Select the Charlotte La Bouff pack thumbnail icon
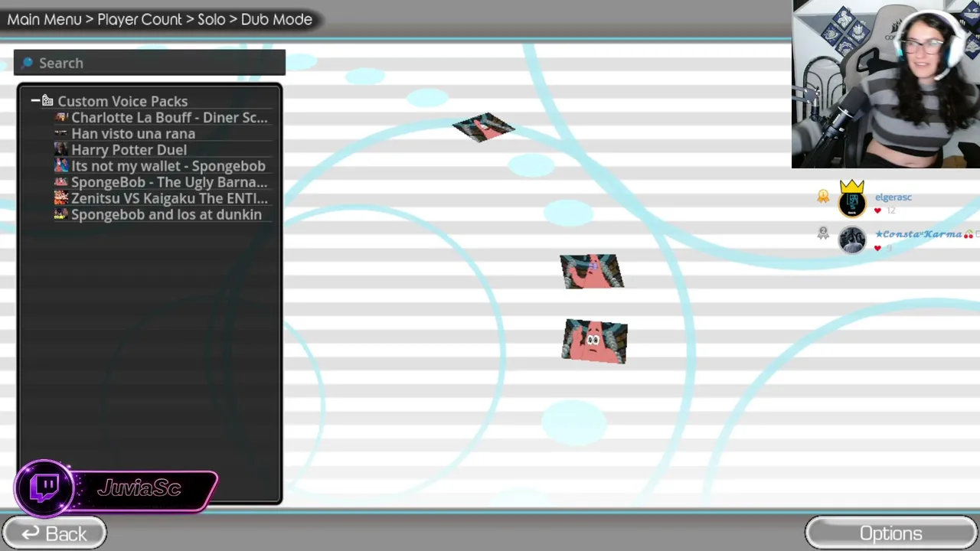Viewport: 980px width, 551px height. 61,118
